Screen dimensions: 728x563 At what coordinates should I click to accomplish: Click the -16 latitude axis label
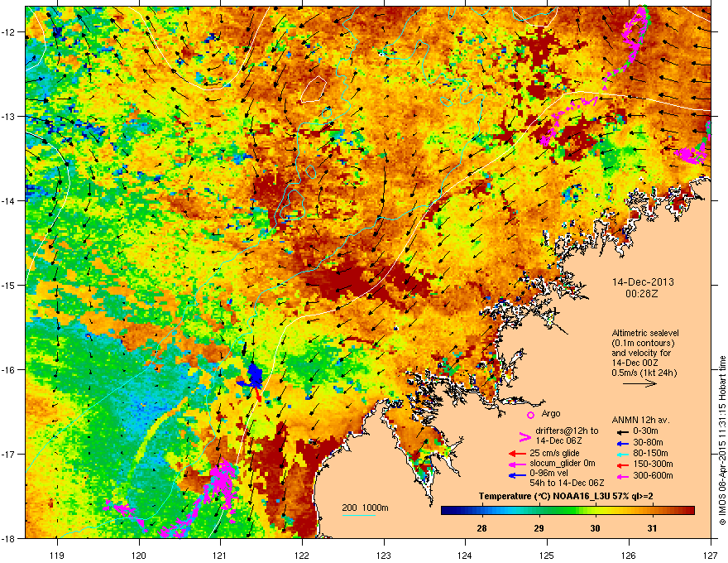pyautogui.click(x=8, y=370)
